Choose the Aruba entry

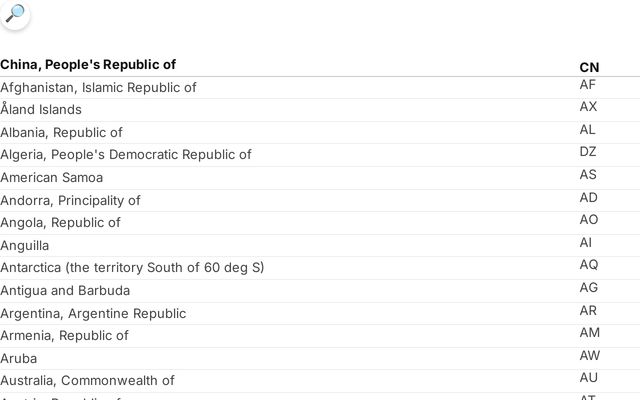tap(20, 358)
